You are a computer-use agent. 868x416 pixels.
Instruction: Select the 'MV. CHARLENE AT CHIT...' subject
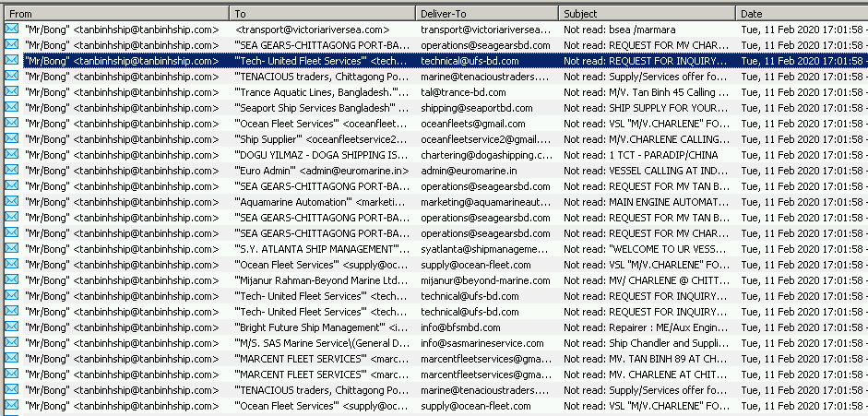click(x=646, y=374)
